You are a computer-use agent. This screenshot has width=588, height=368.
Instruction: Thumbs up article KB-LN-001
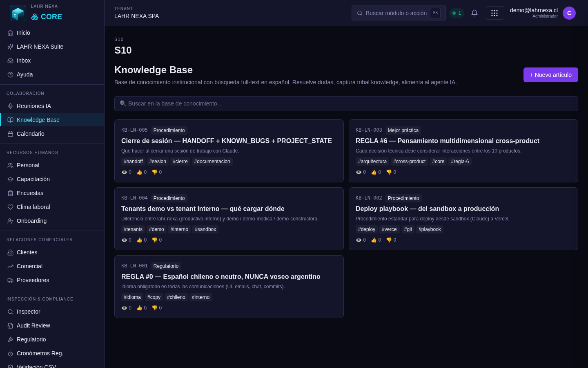tap(141, 308)
